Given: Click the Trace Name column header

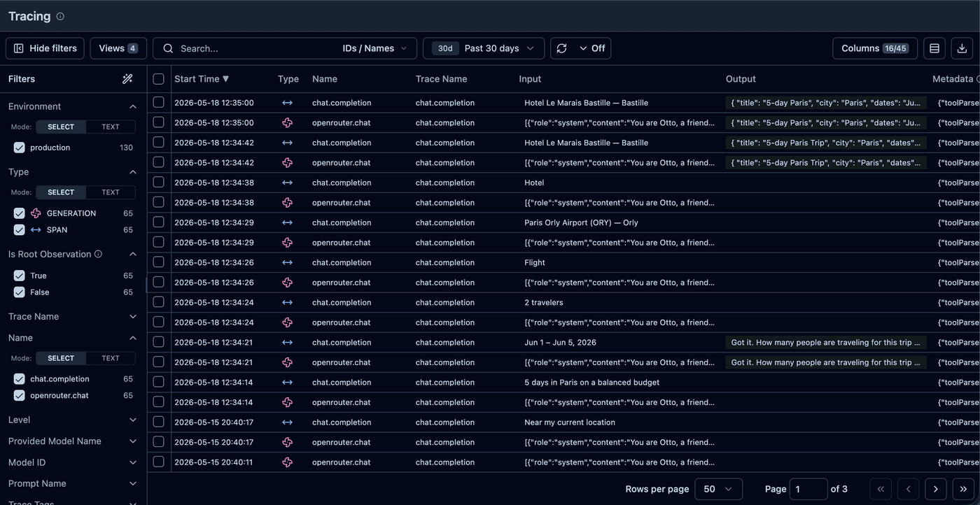Looking at the screenshot, I should pyautogui.click(x=441, y=79).
